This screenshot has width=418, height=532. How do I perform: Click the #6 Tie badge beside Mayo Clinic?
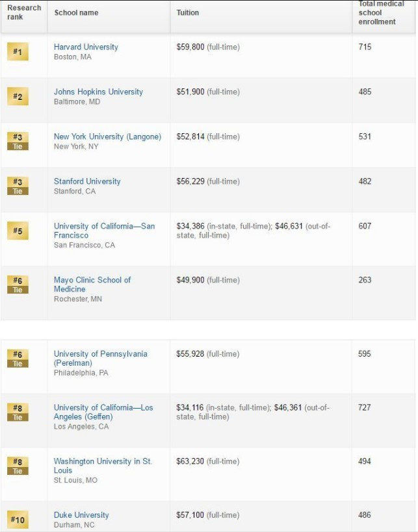(18, 285)
